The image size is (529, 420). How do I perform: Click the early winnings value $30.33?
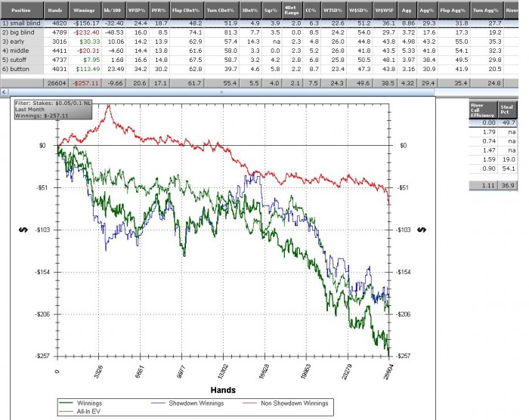[90, 42]
